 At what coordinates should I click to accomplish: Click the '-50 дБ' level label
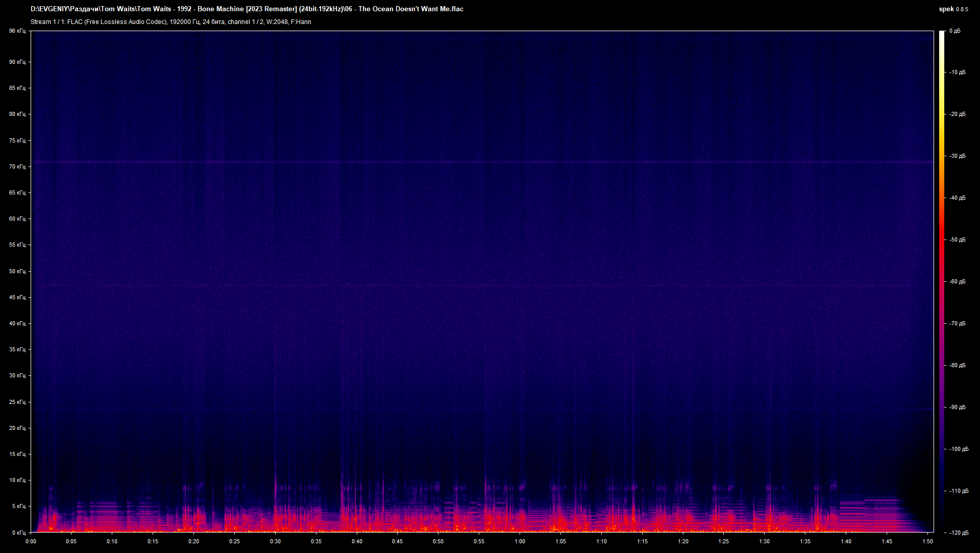click(958, 240)
